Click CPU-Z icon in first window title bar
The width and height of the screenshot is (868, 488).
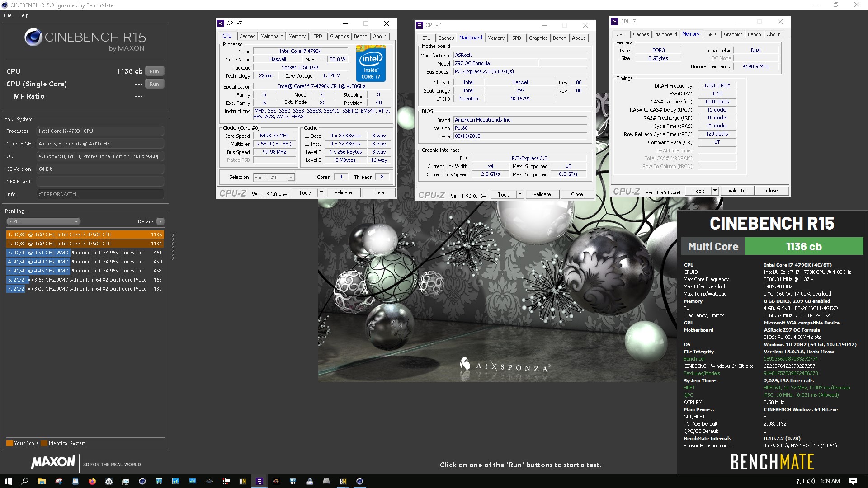[221, 23]
